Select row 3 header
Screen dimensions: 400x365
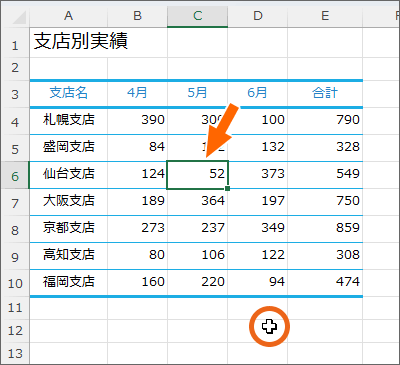tap(15, 94)
